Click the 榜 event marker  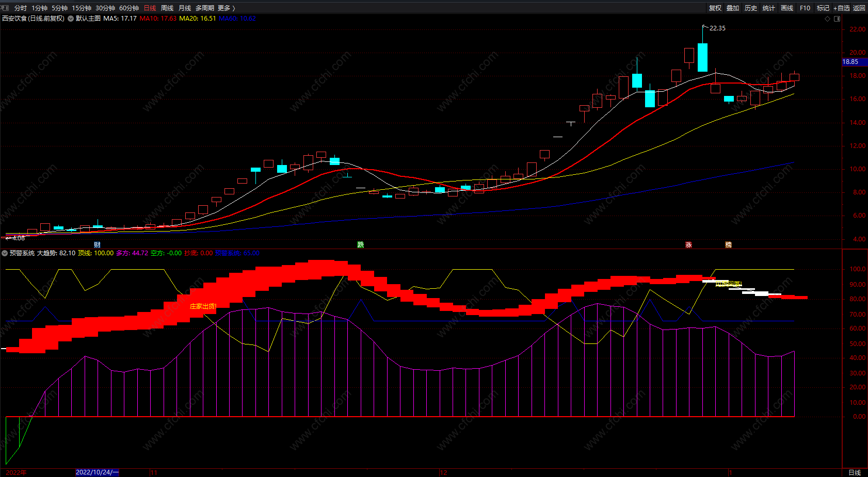click(728, 244)
